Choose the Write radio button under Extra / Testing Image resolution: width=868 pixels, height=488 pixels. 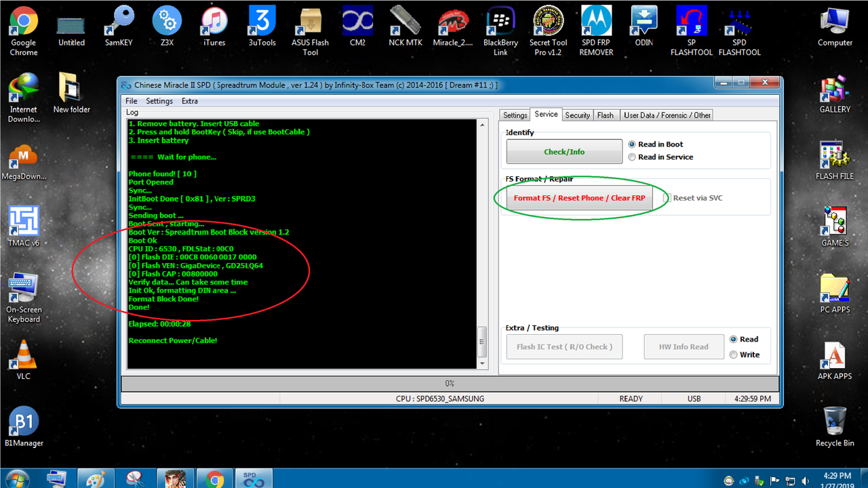[x=734, y=355]
